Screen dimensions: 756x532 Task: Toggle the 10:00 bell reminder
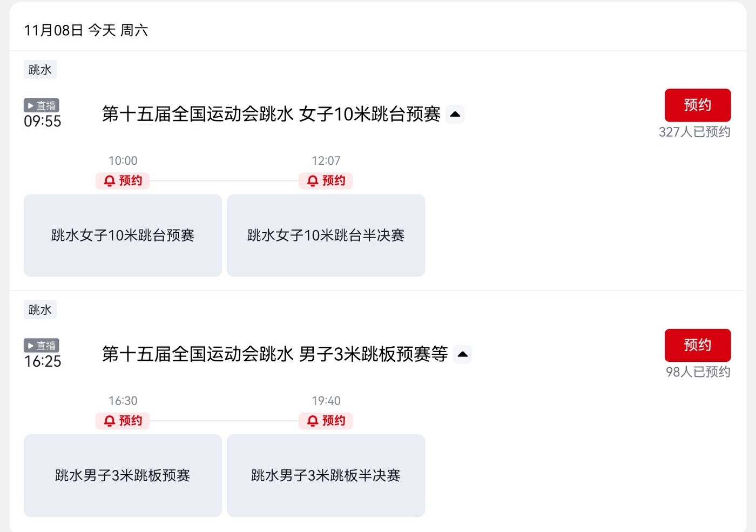coord(123,181)
